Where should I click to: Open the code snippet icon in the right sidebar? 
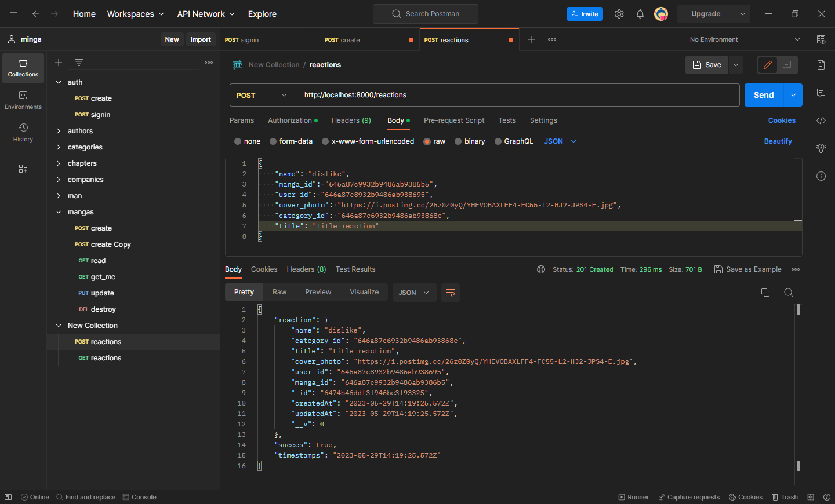tap(821, 120)
